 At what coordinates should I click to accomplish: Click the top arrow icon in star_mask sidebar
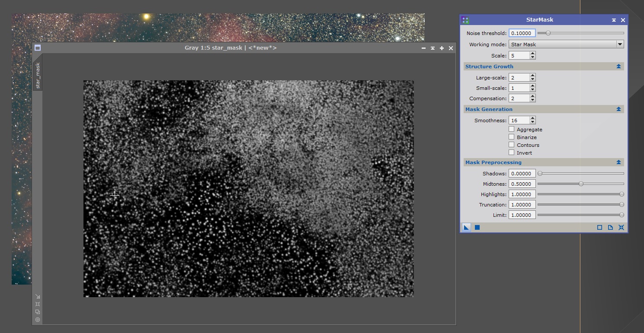coord(38,296)
